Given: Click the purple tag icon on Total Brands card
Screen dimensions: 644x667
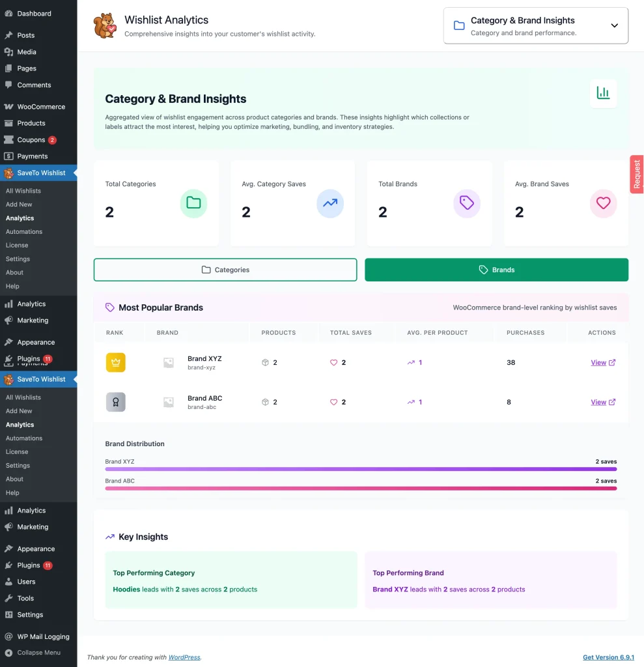Looking at the screenshot, I should (x=467, y=203).
